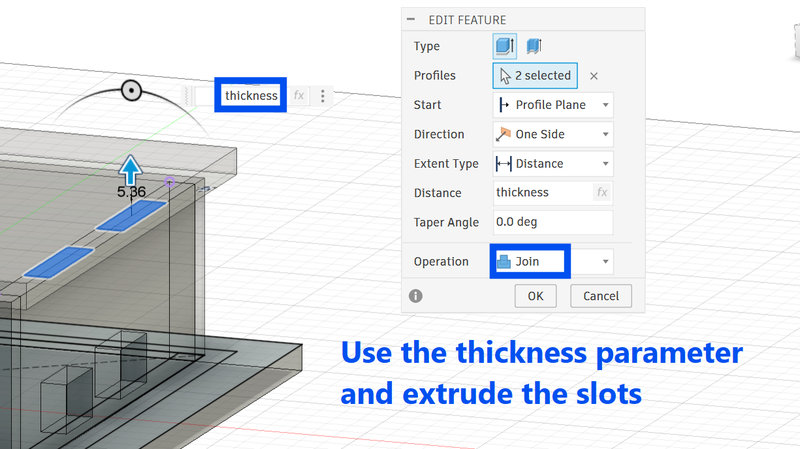
Task: Expand the Operation Join dropdown arrow
Action: point(605,262)
